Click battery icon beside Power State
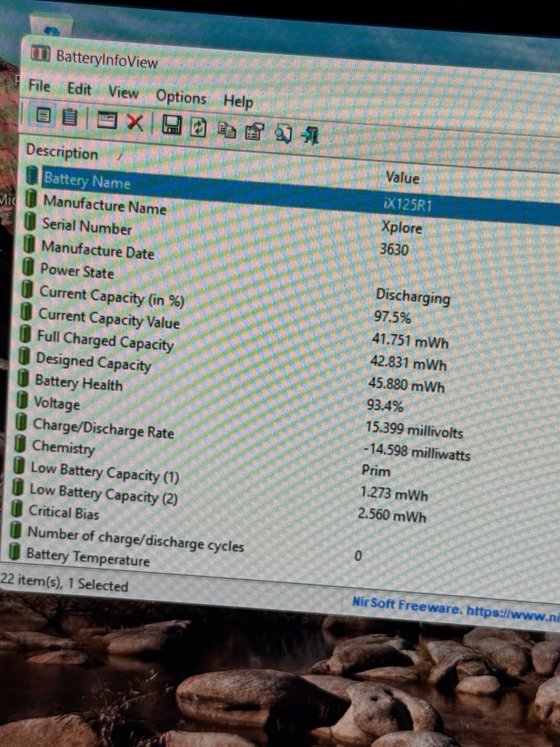Image resolution: width=560 pixels, height=747 pixels. click(28, 267)
